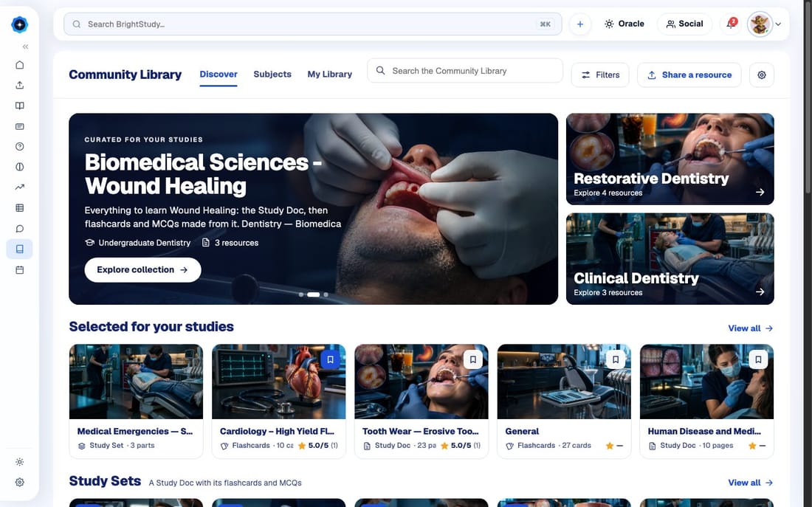The height and width of the screenshot is (507, 812).
Task: Click the plus create button
Action: 580,24
